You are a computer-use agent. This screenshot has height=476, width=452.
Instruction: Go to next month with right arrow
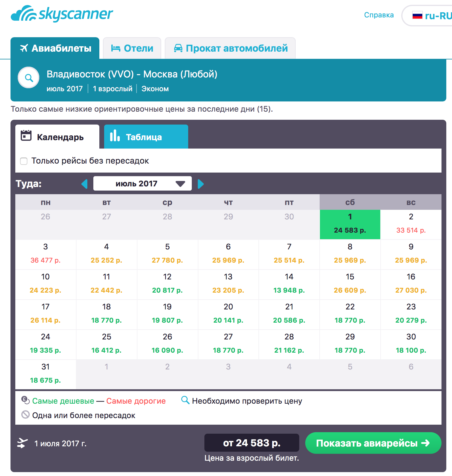click(x=201, y=184)
